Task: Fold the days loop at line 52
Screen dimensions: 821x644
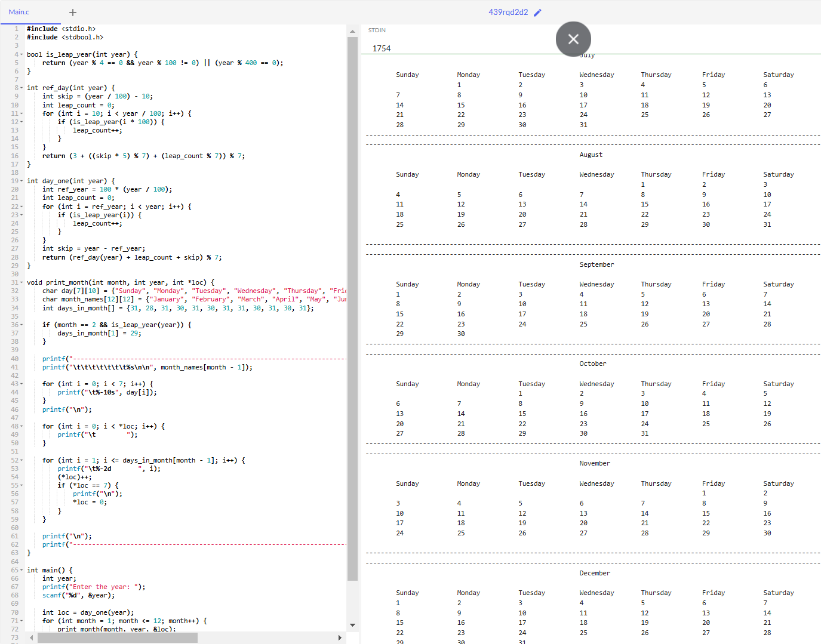Action: 22,460
